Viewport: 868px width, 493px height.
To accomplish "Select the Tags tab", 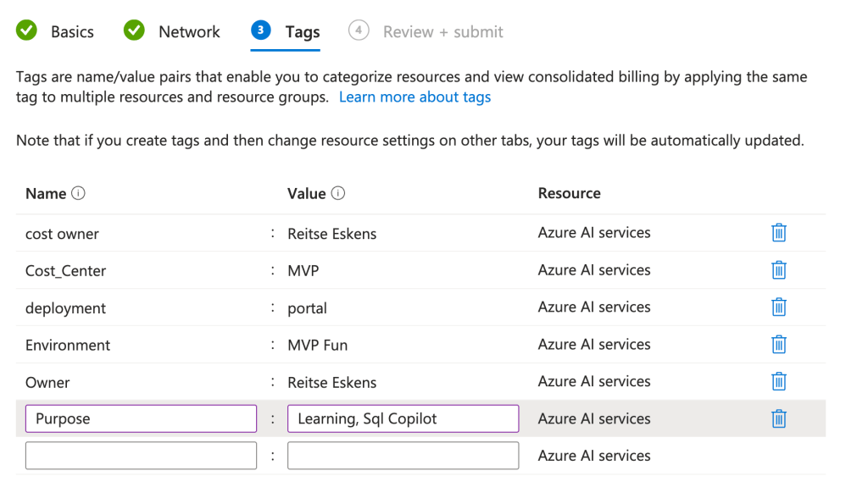I will (x=286, y=31).
